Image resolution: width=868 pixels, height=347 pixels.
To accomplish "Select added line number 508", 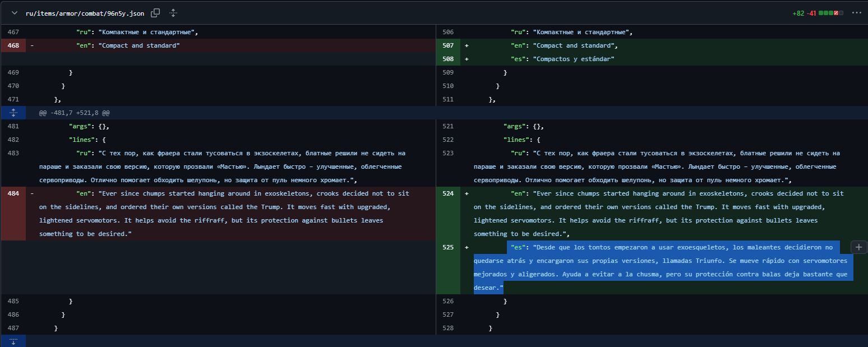I will click(448, 59).
